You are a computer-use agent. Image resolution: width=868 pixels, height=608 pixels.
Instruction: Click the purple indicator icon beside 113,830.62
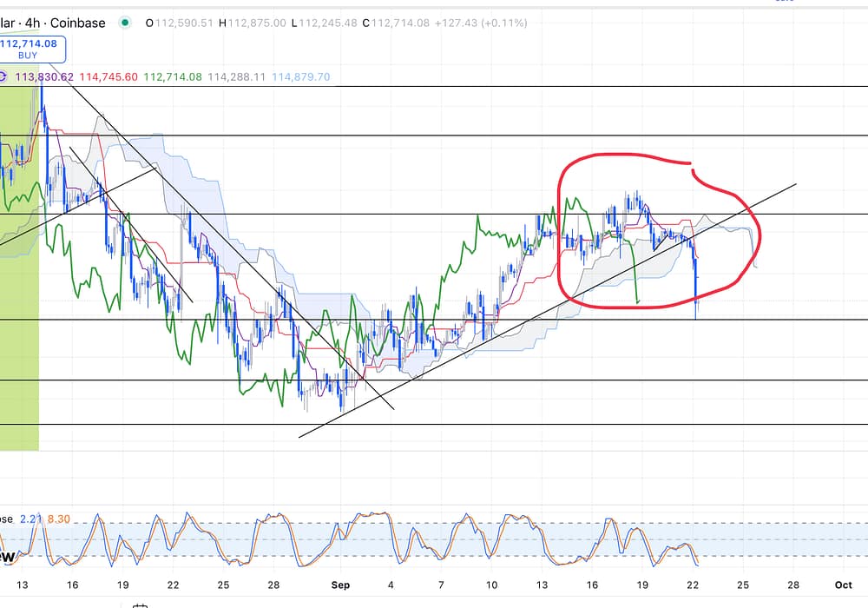3,77
